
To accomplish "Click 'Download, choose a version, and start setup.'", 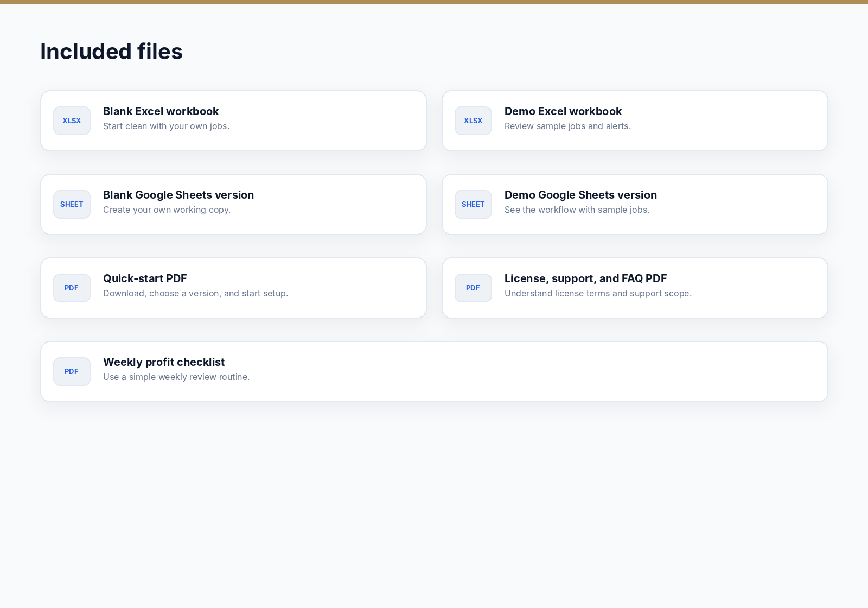I will click(x=196, y=293).
